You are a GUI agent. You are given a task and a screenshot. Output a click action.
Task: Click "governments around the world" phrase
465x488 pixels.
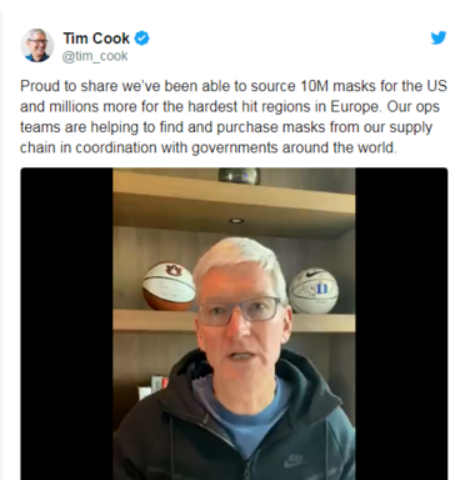click(294, 148)
